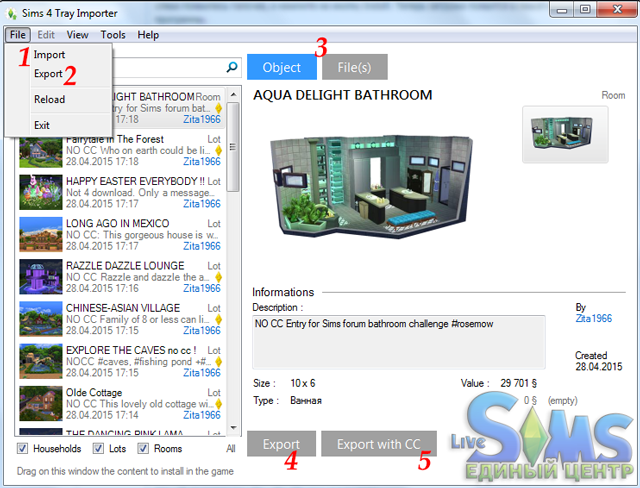This screenshot has width=640, height=488.
Task: Click the list scrollbar thumb
Action: tap(233, 147)
